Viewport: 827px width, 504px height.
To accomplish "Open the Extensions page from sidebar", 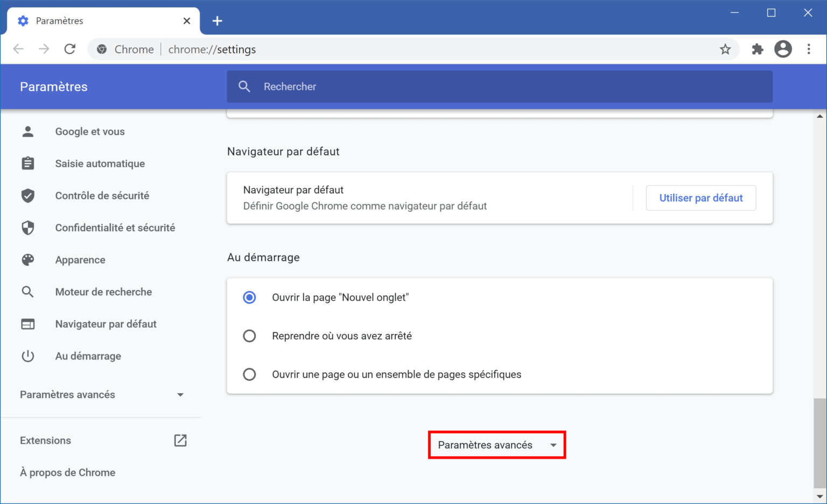I will point(45,440).
